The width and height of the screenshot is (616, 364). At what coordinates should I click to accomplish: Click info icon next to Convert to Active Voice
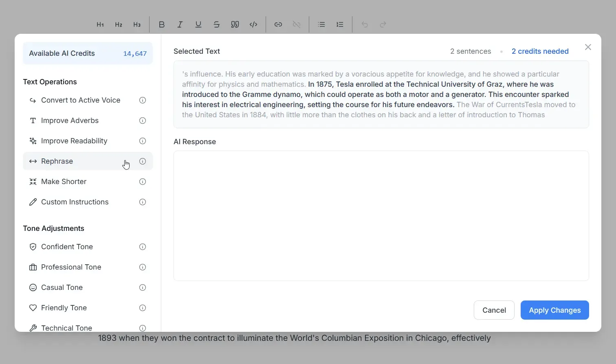143,100
